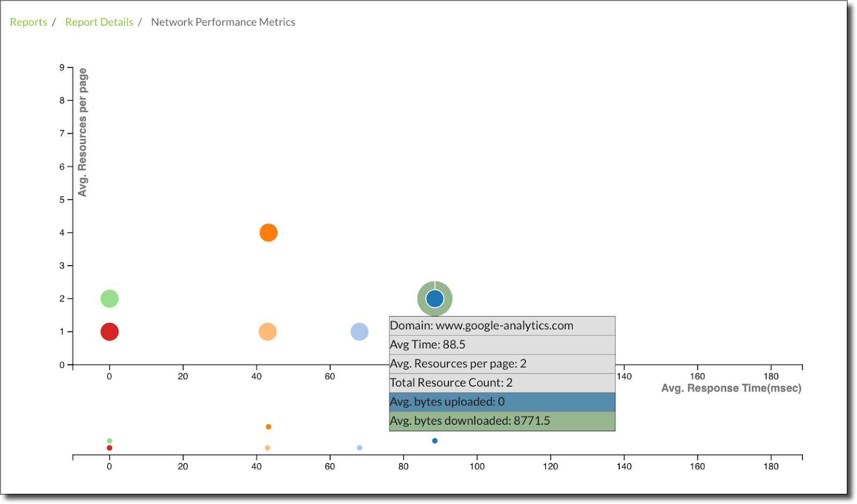Click the light blue bubble in main chart
857x504 pixels.
pos(359,332)
